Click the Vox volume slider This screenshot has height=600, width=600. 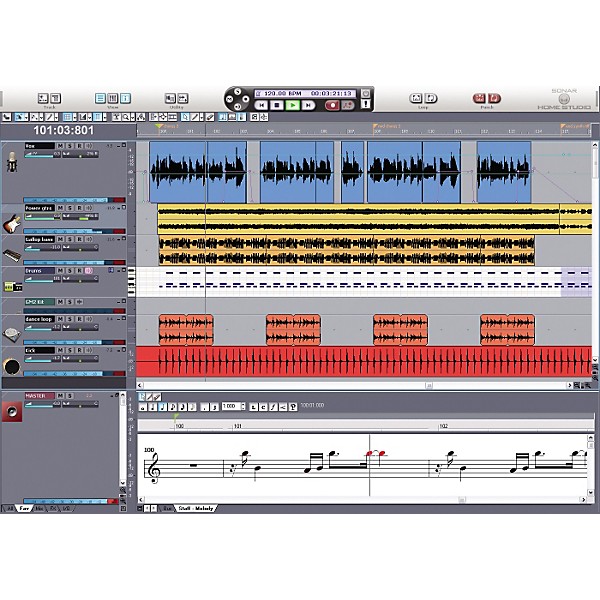(x=42, y=154)
